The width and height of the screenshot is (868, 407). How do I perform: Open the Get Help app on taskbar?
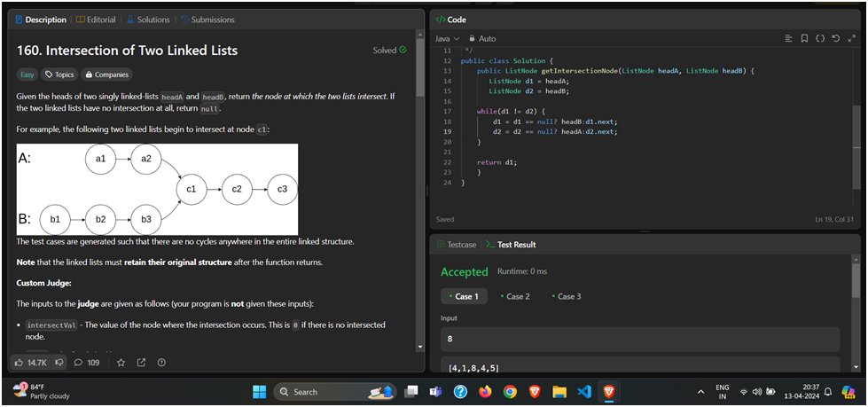(460, 392)
